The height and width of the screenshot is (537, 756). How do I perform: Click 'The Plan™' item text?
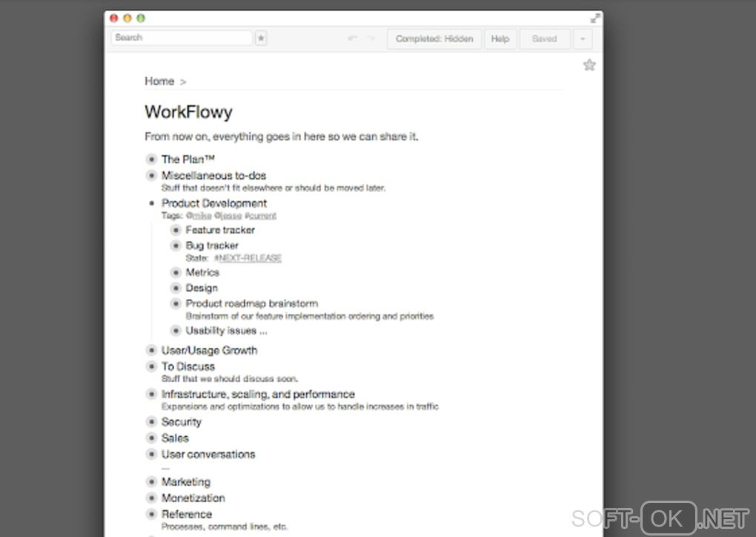188,159
